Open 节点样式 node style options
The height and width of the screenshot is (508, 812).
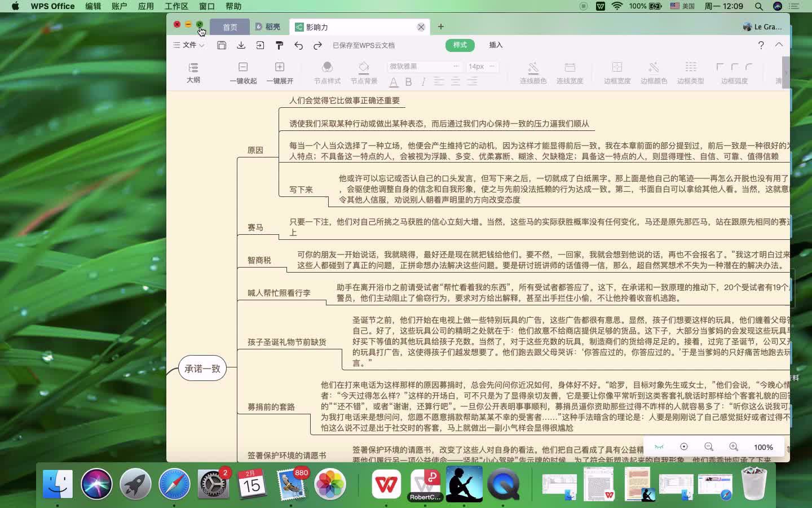pyautogui.click(x=327, y=73)
